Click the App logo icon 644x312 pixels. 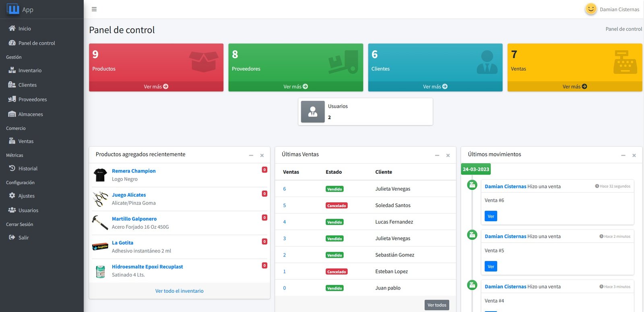point(13,9)
